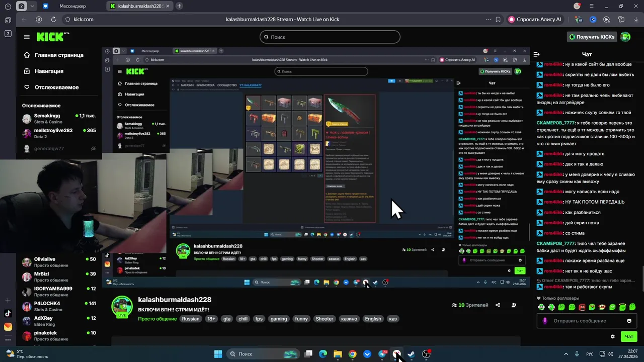The height and width of the screenshot is (362, 644).
Task: Open Telegram from taskbar
Action: 382,354
